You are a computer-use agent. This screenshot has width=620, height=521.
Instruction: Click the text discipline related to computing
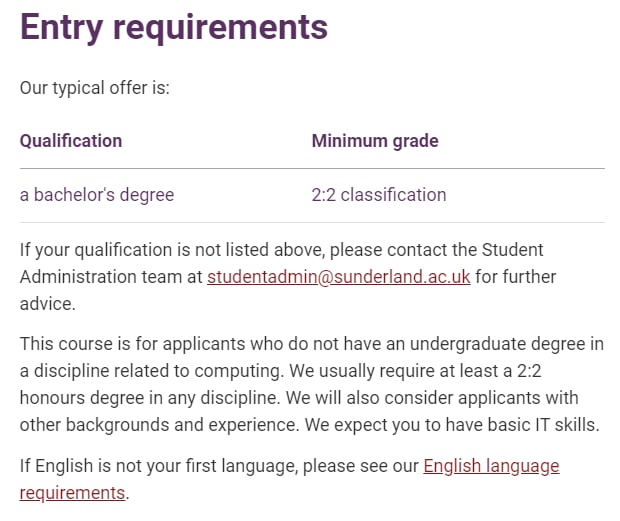pyautogui.click(x=159, y=371)
